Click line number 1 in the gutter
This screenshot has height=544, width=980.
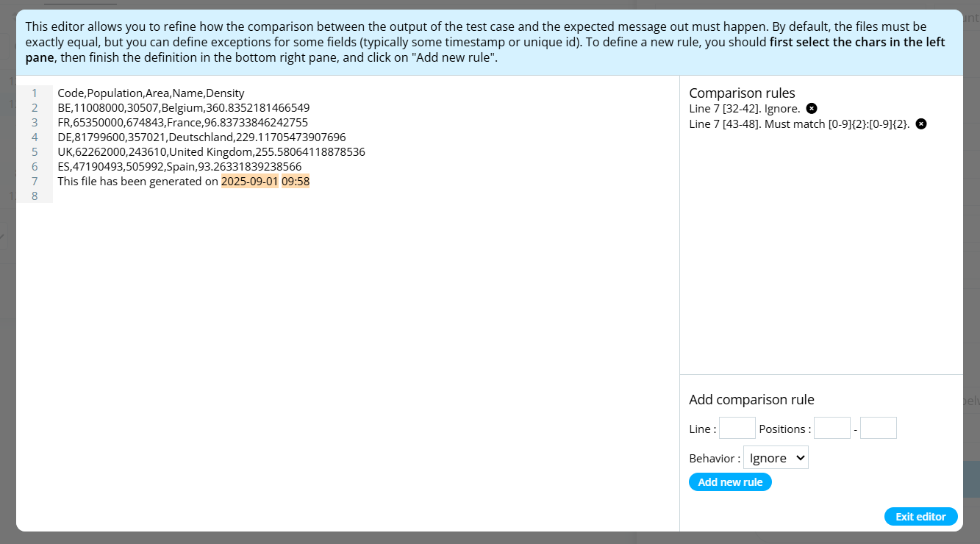pos(35,93)
